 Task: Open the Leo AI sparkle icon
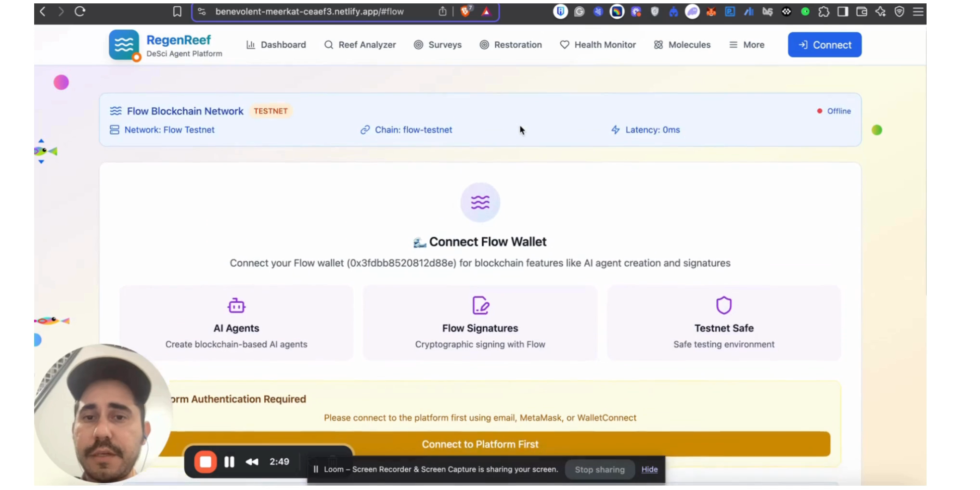point(880,12)
